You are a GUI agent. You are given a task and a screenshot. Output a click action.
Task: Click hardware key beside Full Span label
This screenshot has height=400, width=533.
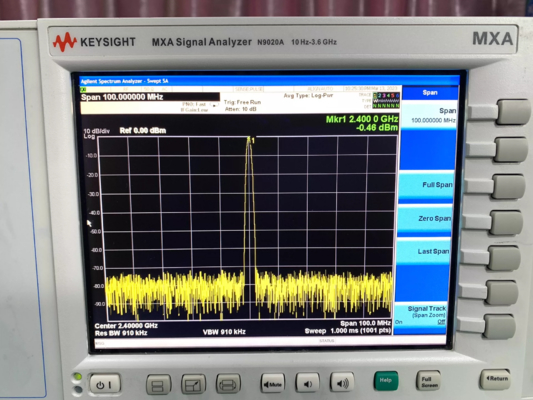click(x=509, y=186)
